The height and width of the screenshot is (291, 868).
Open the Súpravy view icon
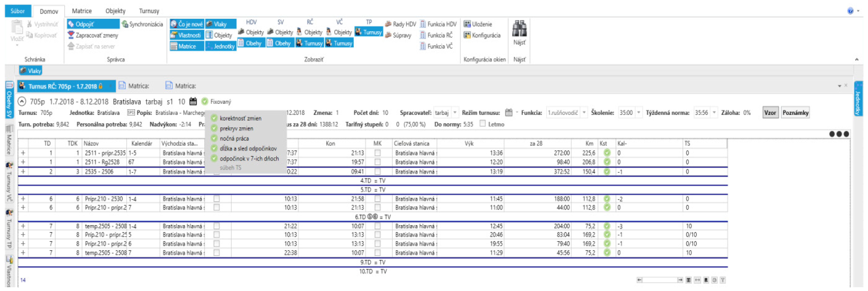tap(388, 35)
